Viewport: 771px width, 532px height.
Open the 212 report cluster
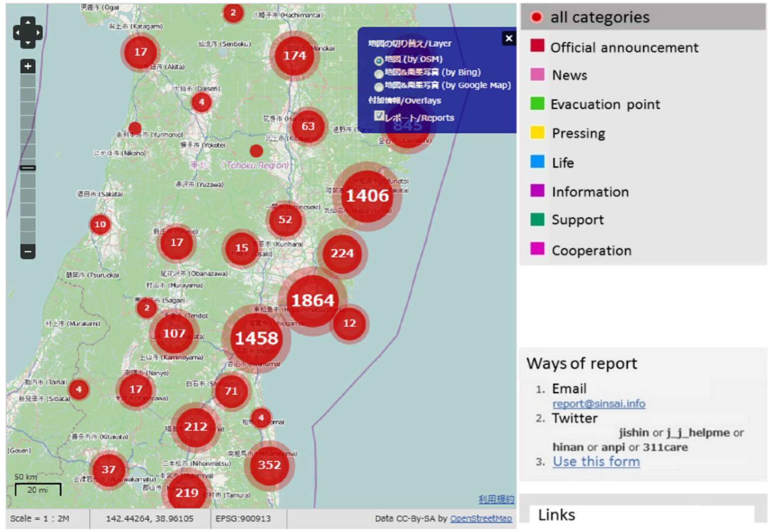click(x=196, y=427)
